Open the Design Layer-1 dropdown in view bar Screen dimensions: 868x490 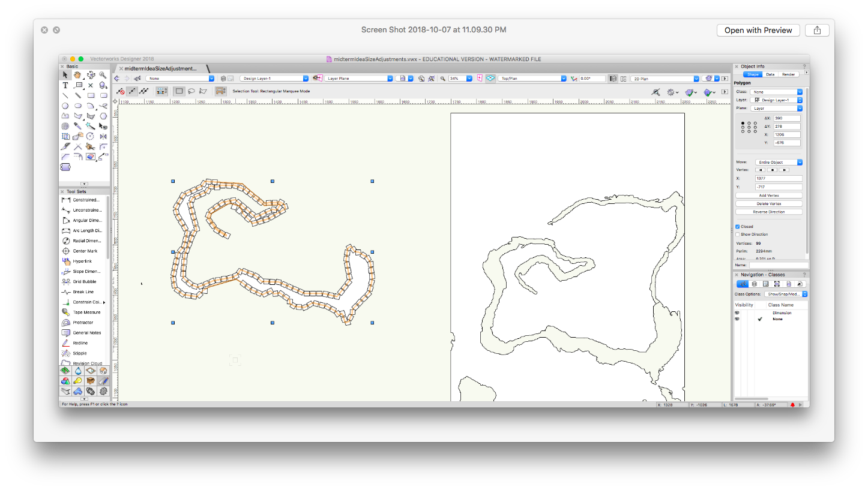click(x=274, y=78)
